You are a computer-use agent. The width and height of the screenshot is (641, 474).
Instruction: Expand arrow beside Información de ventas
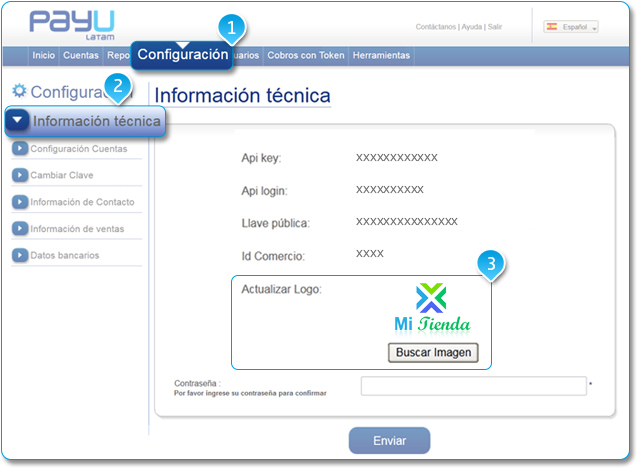coord(20,228)
